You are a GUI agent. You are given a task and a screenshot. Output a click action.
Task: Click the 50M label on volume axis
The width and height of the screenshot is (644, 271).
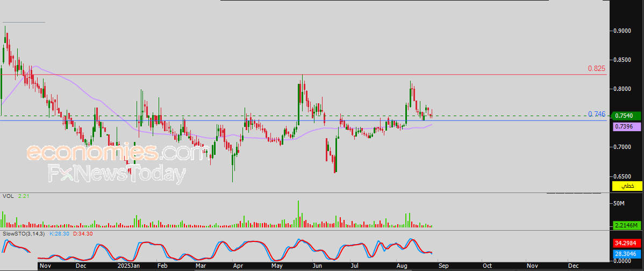tap(619, 203)
